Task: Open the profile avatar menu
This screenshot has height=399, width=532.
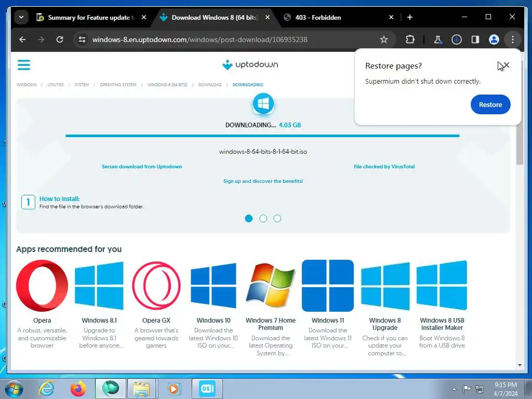Action: click(494, 39)
